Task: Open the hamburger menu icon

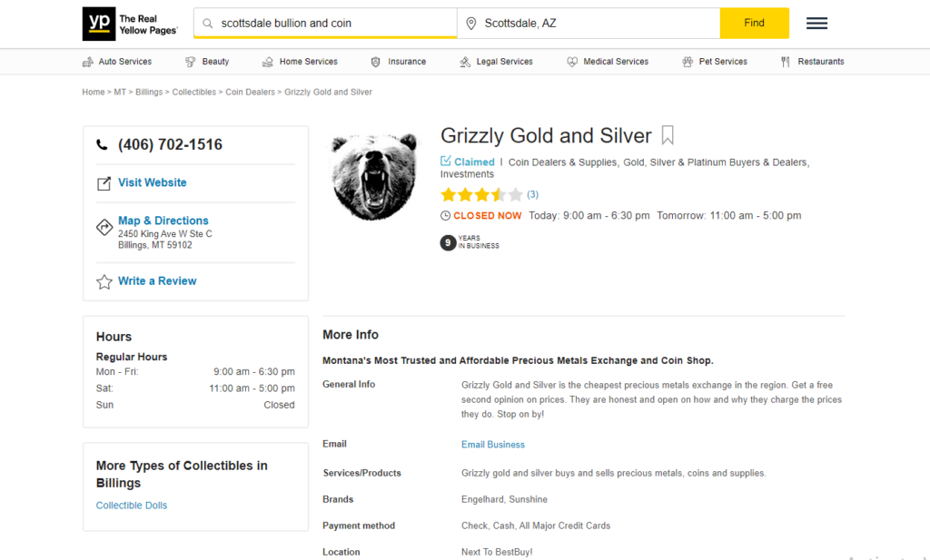Action: click(816, 23)
